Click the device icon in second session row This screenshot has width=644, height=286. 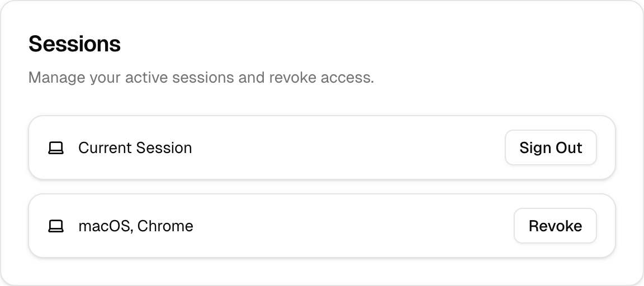click(x=56, y=226)
